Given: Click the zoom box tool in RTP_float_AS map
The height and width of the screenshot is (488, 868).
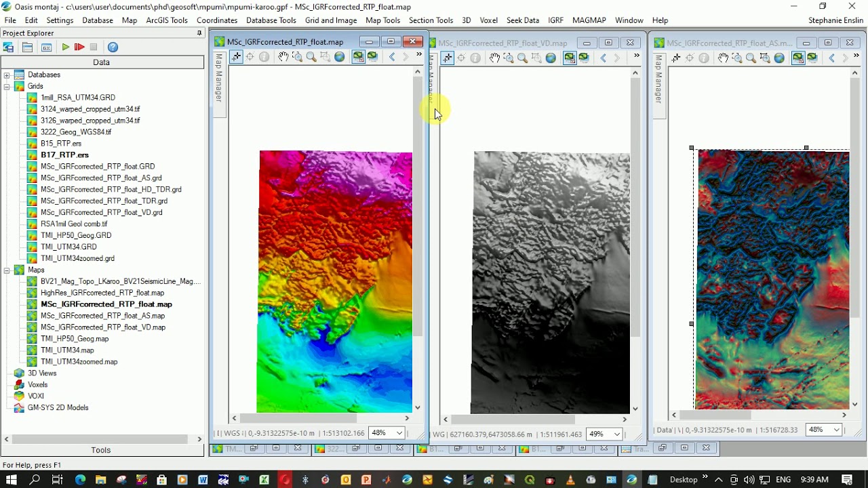Looking at the screenshot, I should point(737,58).
